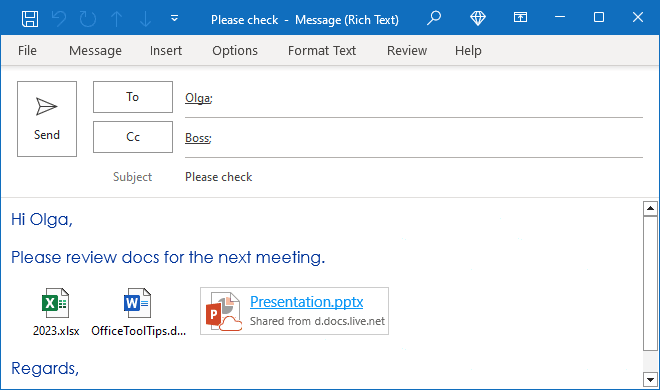This screenshot has width=660, height=390.
Task: Click the To button
Action: click(x=133, y=97)
